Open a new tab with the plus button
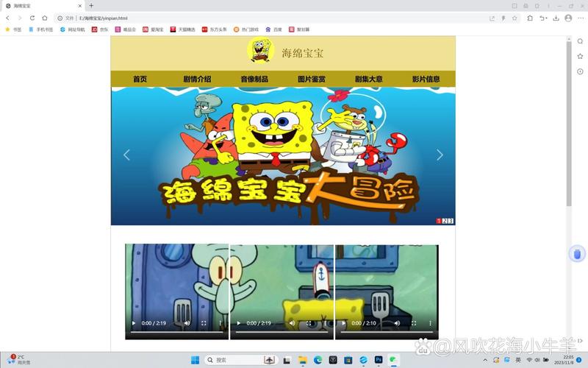Viewport: 588px width, 368px height. [91, 6]
